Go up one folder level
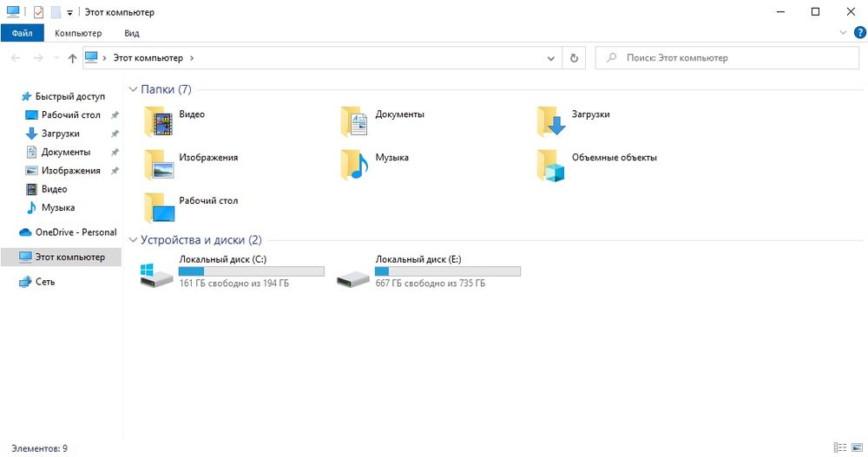868x457 pixels. click(72, 58)
